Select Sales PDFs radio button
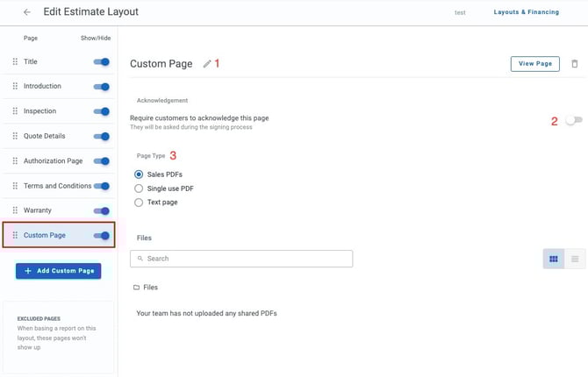The height and width of the screenshot is (377, 588). click(x=139, y=174)
